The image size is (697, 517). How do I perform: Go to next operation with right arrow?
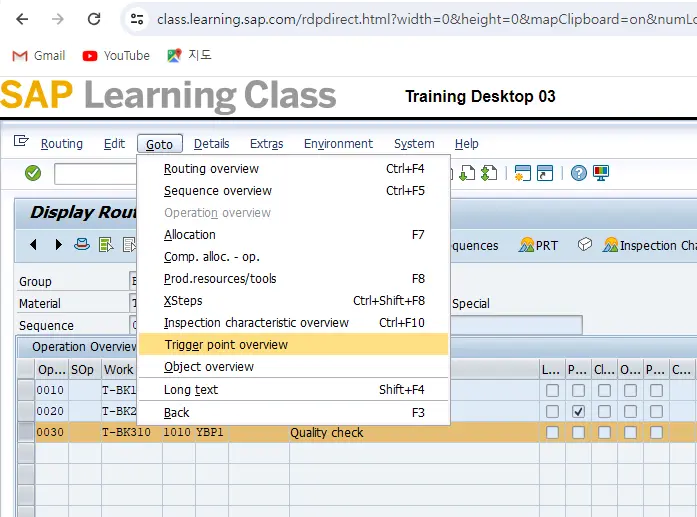pyautogui.click(x=58, y=245)
